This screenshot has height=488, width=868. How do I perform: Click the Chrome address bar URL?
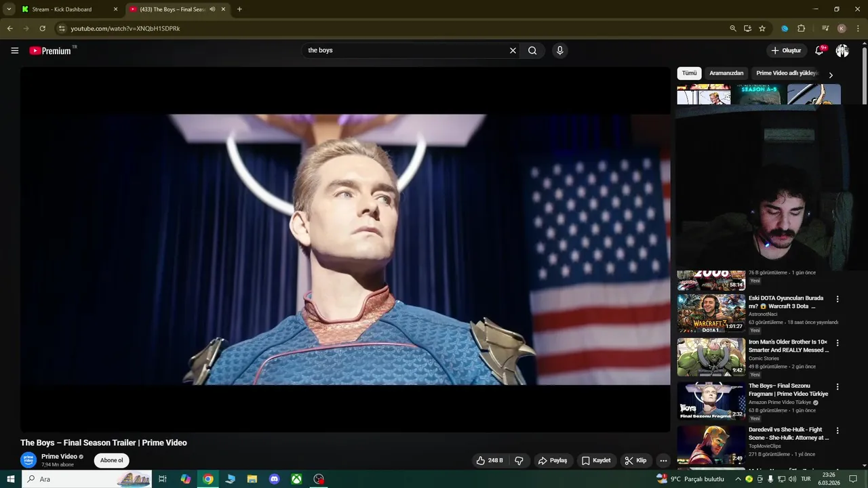pyautogui.click(x=125, y=28)
